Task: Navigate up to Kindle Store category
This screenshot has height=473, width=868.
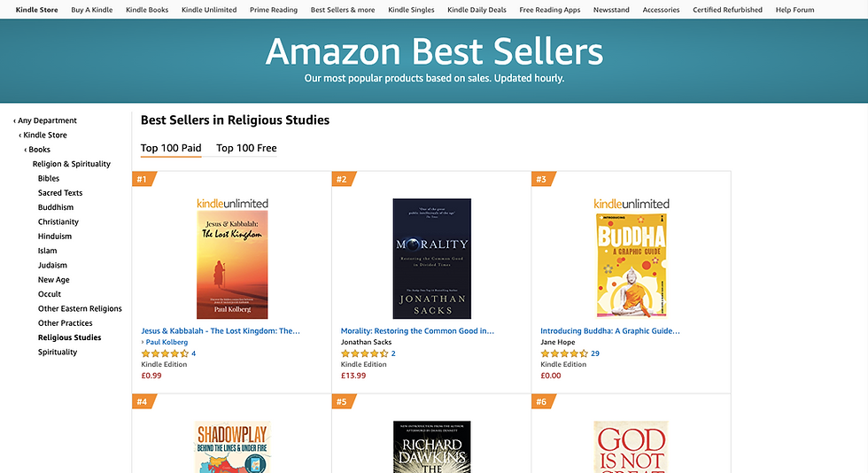Action: pyautogui.click(x=44, y=136)
